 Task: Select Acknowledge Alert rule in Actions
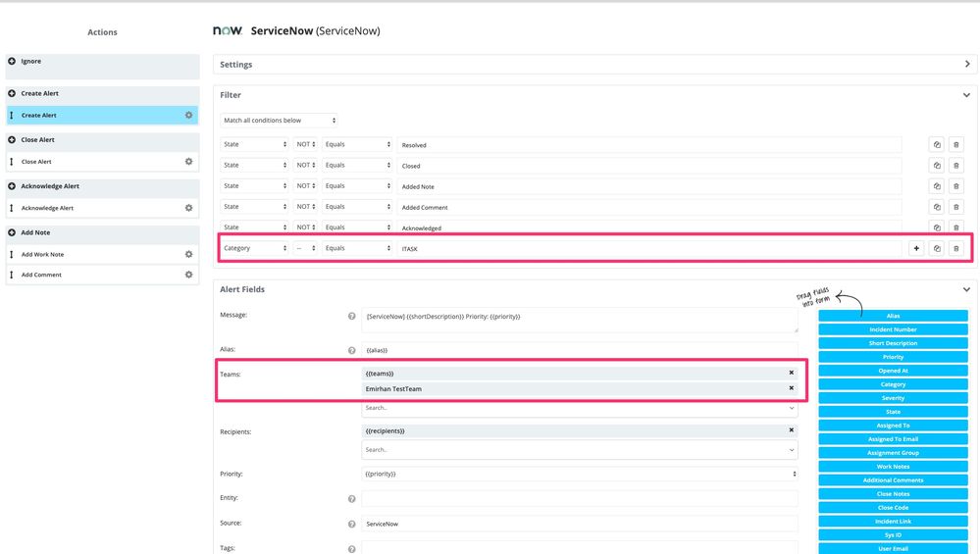(102, 208)
